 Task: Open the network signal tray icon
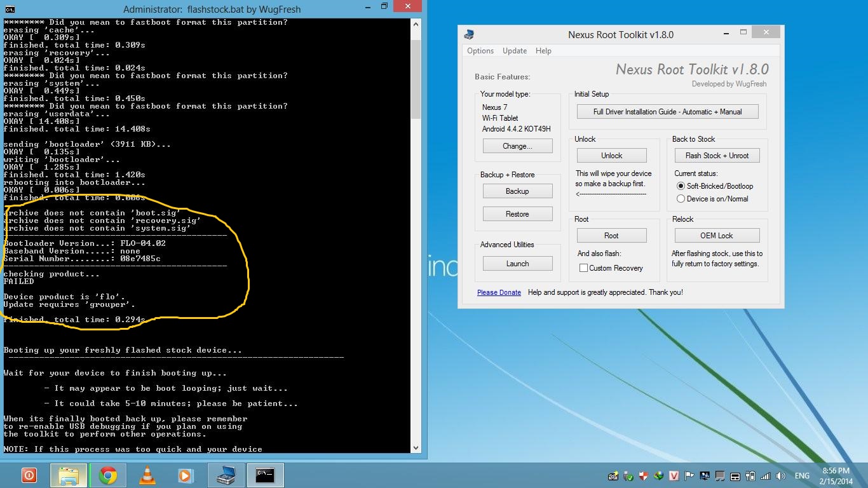[766, 476]
